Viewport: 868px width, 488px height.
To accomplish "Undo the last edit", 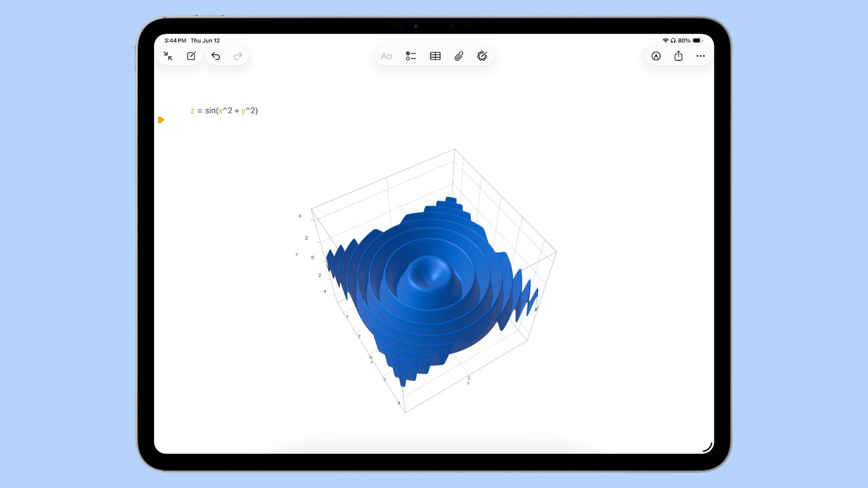I will click(x=216, y=56).
